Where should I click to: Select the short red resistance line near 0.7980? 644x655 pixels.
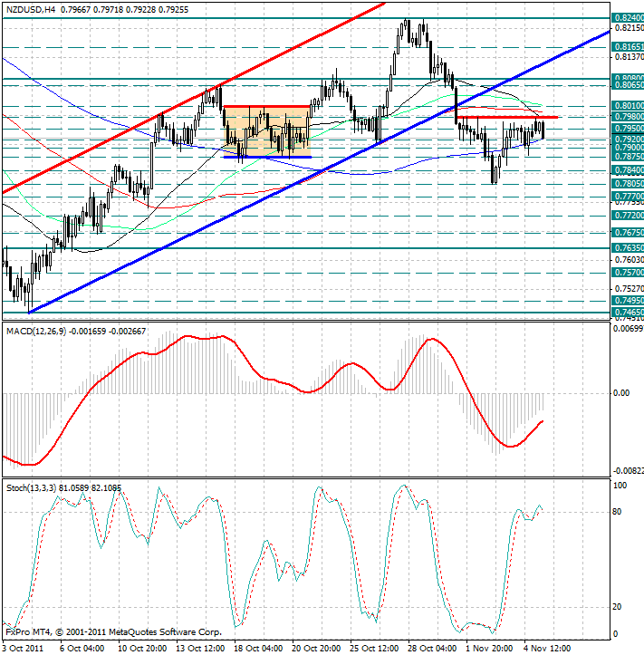coord(507,118)
